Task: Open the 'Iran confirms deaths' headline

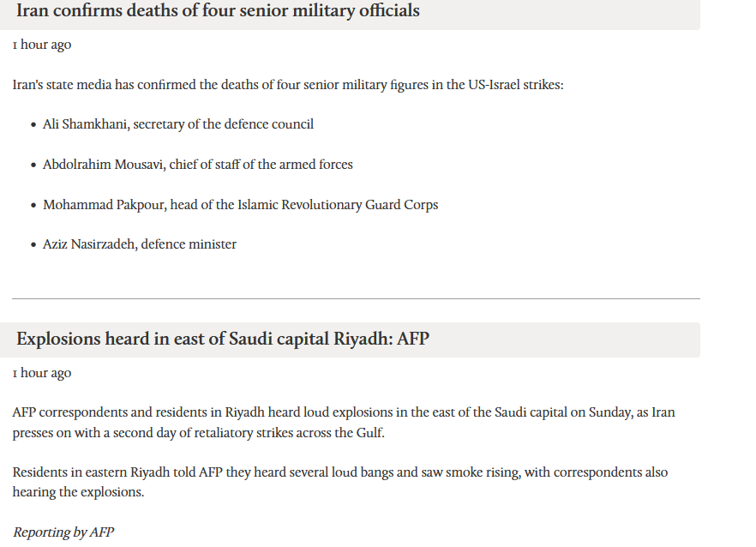Action: (218, 11)
